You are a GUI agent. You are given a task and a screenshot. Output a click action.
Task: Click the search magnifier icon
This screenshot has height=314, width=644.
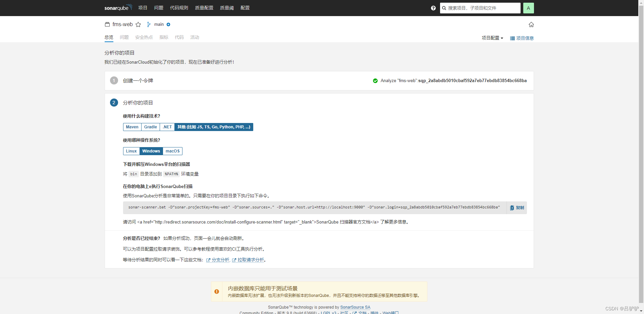(444, 8)
